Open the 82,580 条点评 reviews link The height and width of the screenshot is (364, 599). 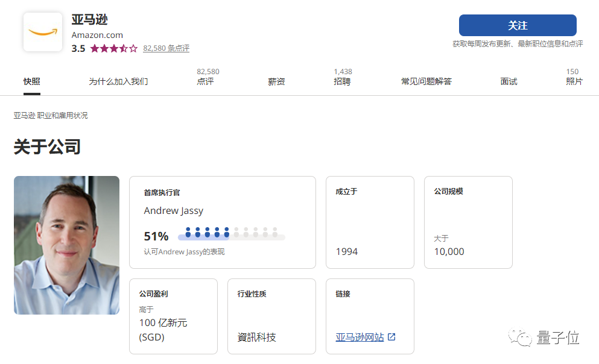[x=165, y=48]
